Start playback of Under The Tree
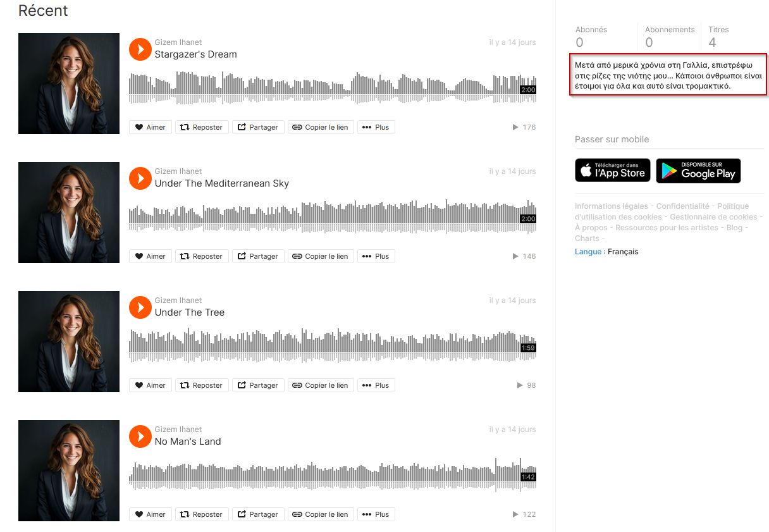 point(140,307)
